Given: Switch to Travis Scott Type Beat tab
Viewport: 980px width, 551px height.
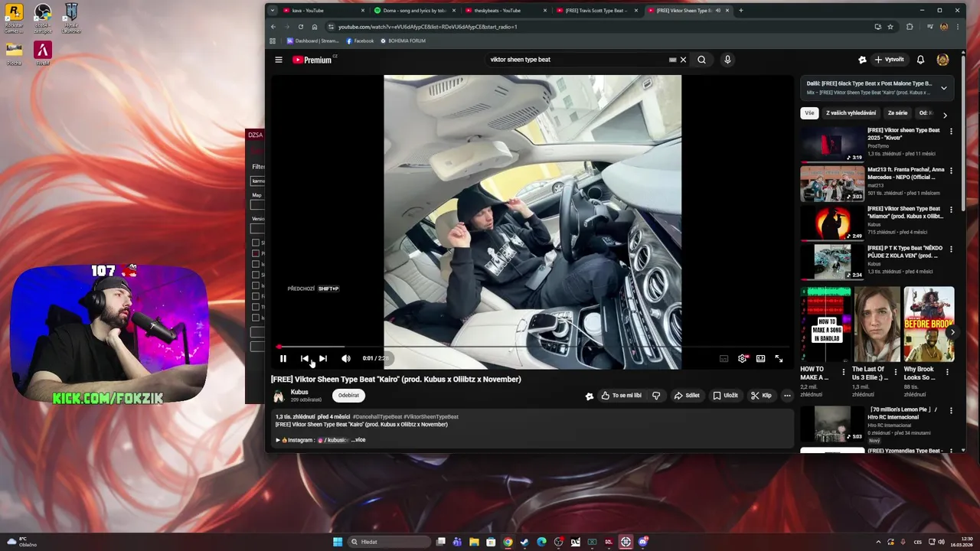Looking at the screenshot, I should [x=596, y=11].
